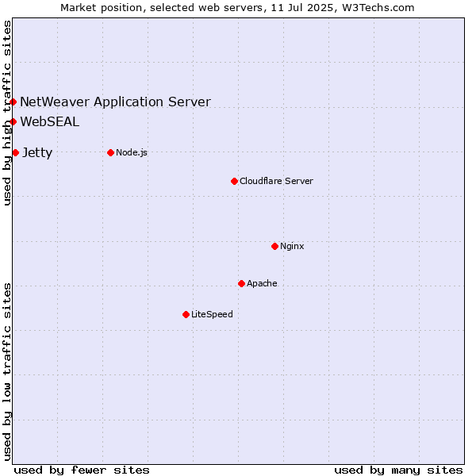Image resolution: width=476 pixels, height=476 pixels.
Task: Click the 'Nginx' label text
Action: 292,247
